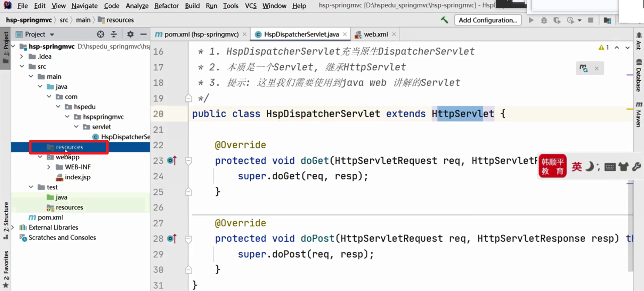Toggle the 1: Project tool window
Image resolution: width=644 pixels, height=291 pixels.
[x=6, y=48]
